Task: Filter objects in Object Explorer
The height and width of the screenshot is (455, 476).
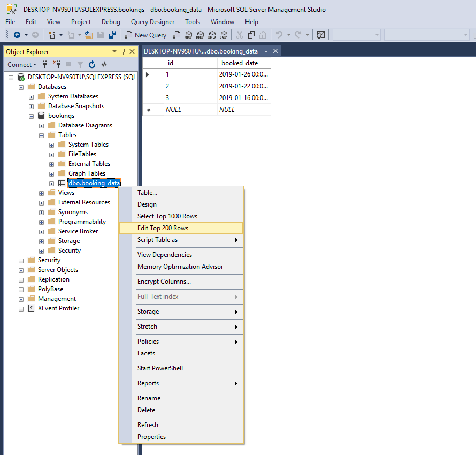Action: pyautogui.click(x=79, y=64)
